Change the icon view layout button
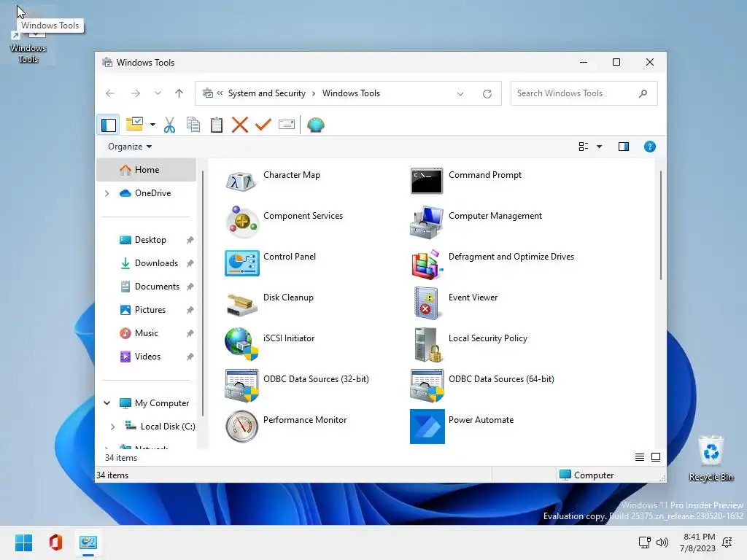This screenshot has height=560, width=747. point(583,147)
